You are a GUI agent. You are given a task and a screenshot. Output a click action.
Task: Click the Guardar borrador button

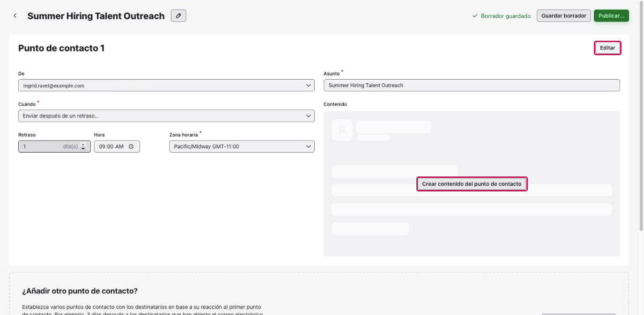564,16
